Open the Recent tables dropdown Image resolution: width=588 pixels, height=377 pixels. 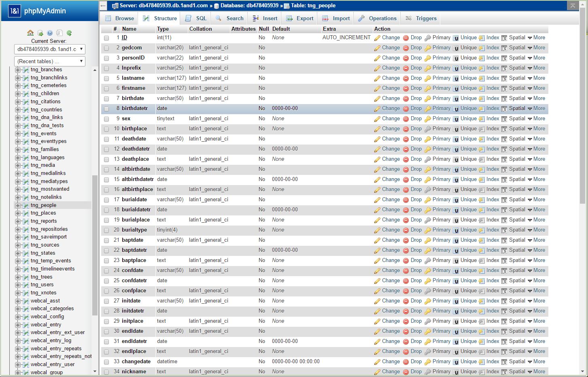coord(50,61)
